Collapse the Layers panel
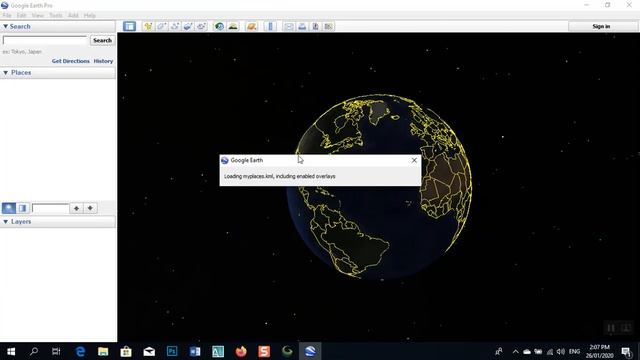Screen dimensions: 640x360 [6, 222]
